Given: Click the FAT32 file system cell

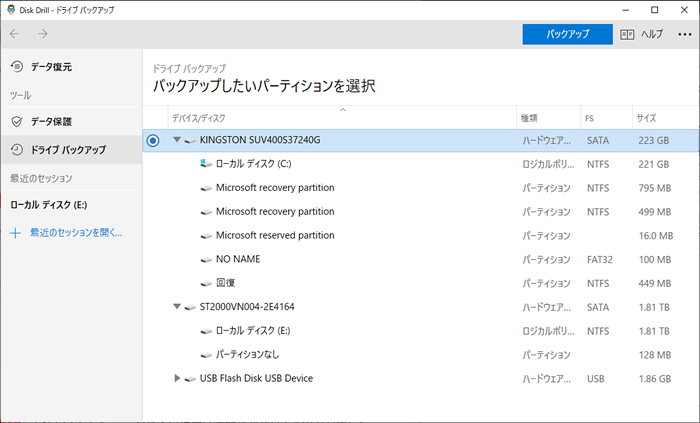Looking at the screenshot, I should [x=600, y=260].
